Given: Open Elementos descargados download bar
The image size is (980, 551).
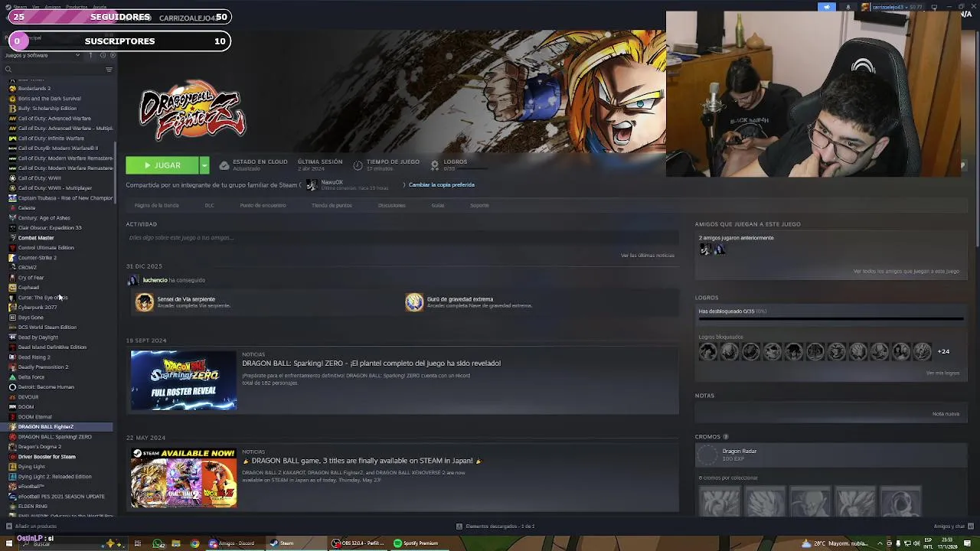Looking at the screenshot, I should [495, 527].
